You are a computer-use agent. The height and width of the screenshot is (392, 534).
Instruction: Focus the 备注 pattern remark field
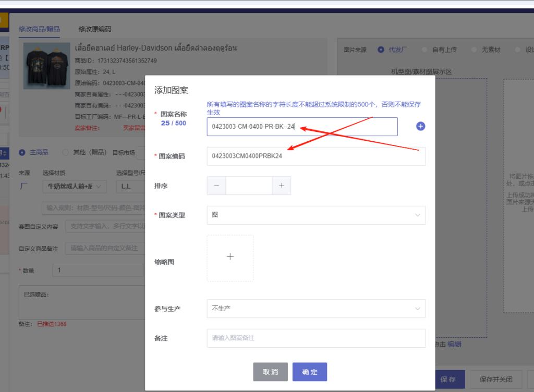click(315, 338)
